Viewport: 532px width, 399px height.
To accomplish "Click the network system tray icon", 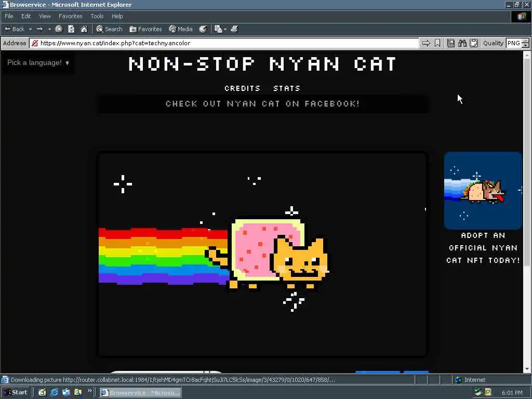I will (478, 392).
